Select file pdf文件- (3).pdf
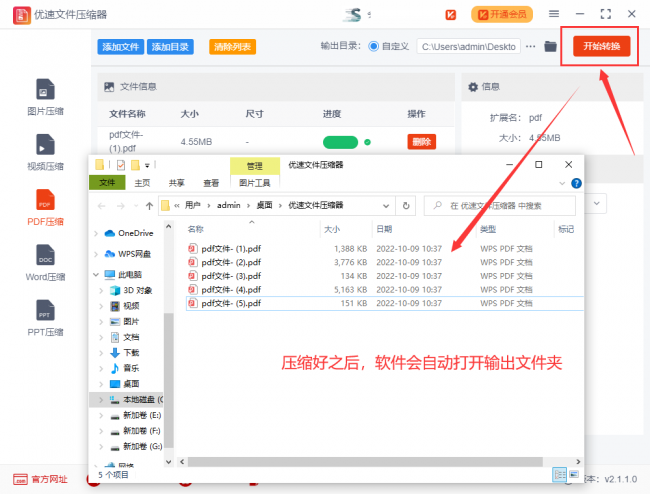650x494 pixels. coord(231,276)
